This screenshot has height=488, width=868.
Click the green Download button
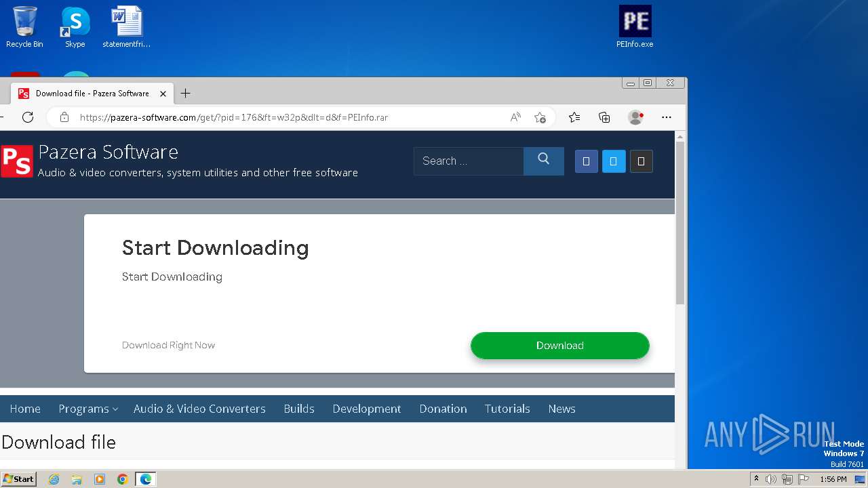(560, 346)
